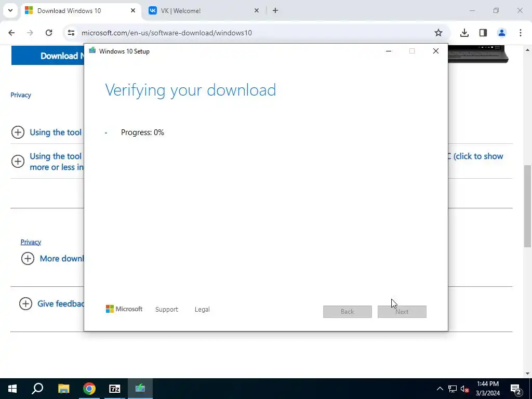The image size is (532, 399).
Task: Open Chrome downloads icon
Action: (464, 33)
